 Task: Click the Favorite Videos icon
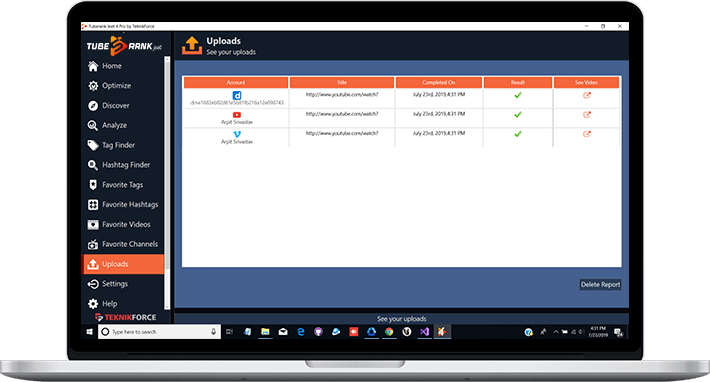(x=93, y=224)
